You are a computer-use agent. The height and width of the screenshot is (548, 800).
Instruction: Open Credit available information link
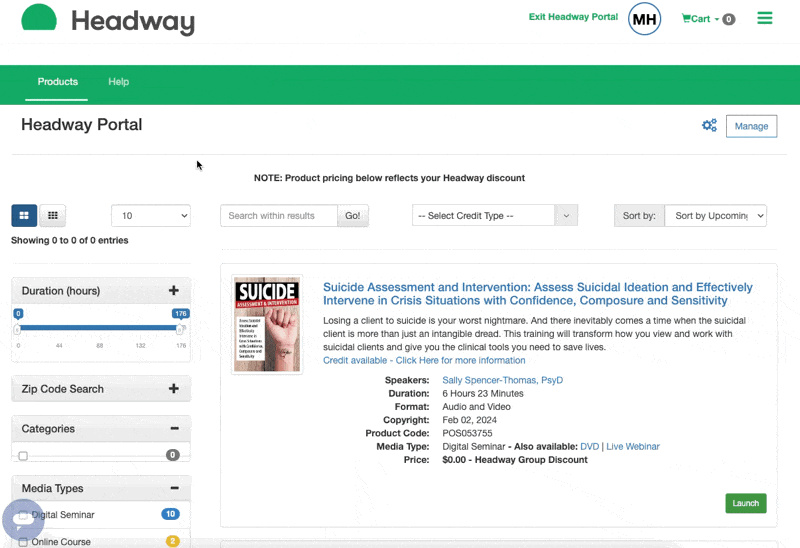tap(424, 360)
